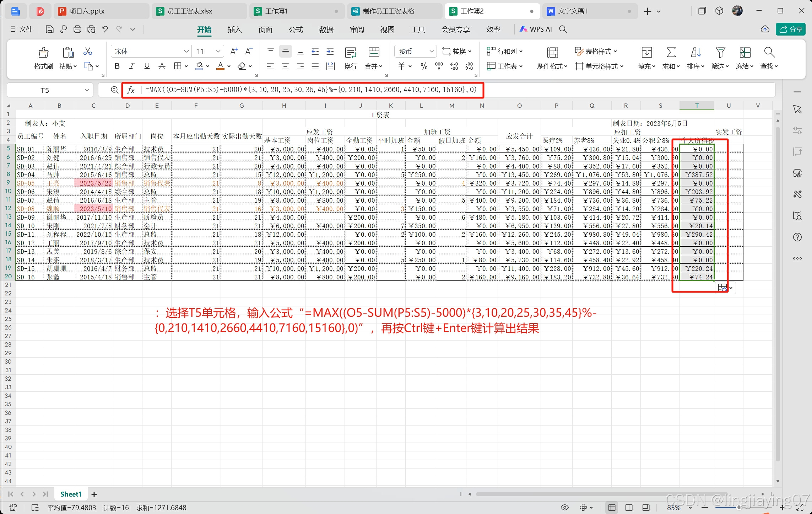Click the Freeze panes (冻结) icon
This screenshot has width=812, height=514.
coord(745,53)
